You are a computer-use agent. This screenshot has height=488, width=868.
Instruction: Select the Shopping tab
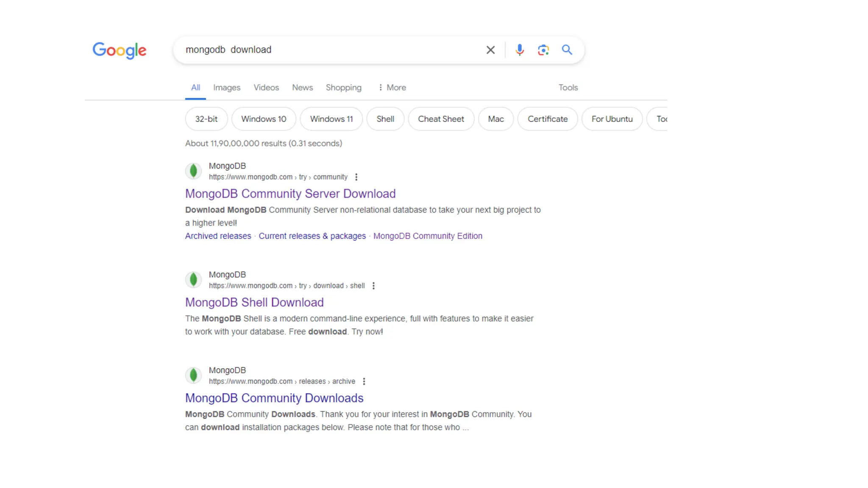(343, 88)
